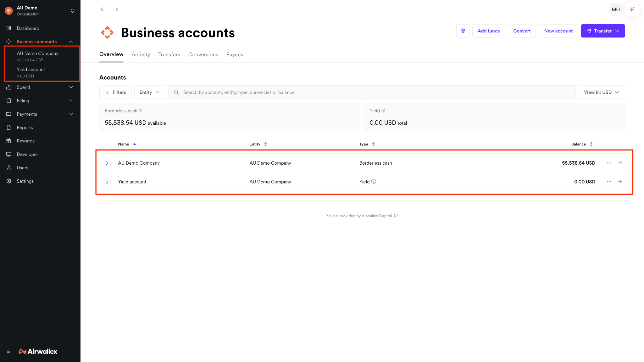Viewport: 644px width, 362px height.
Task: Open Users person icon
Action: [9, 168]
